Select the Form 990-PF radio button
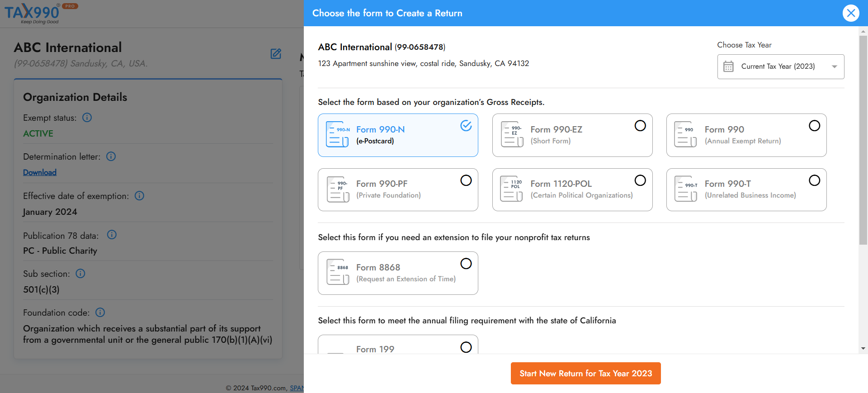The width and height of the screenshot is (868, 393). (x=466, y=180)
